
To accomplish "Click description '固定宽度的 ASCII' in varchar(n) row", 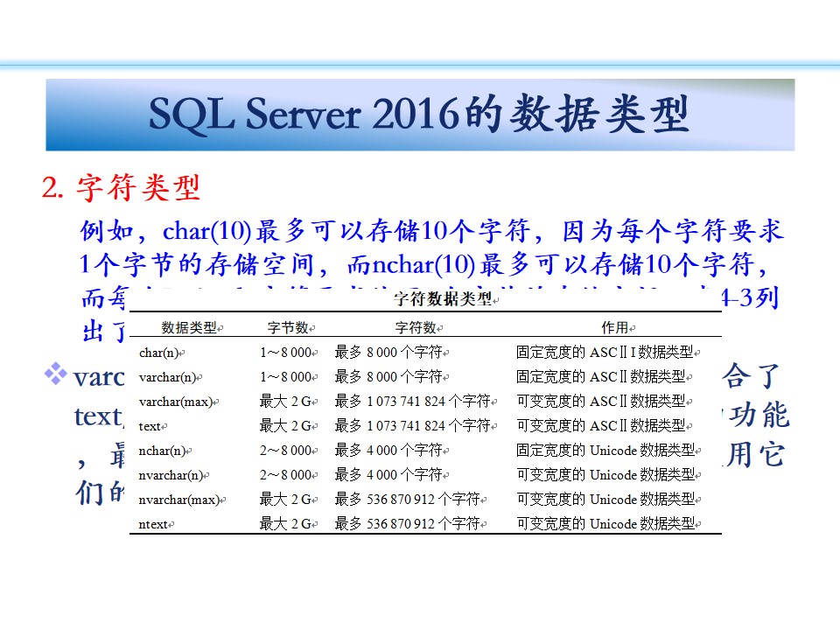I will coord(601,377).
